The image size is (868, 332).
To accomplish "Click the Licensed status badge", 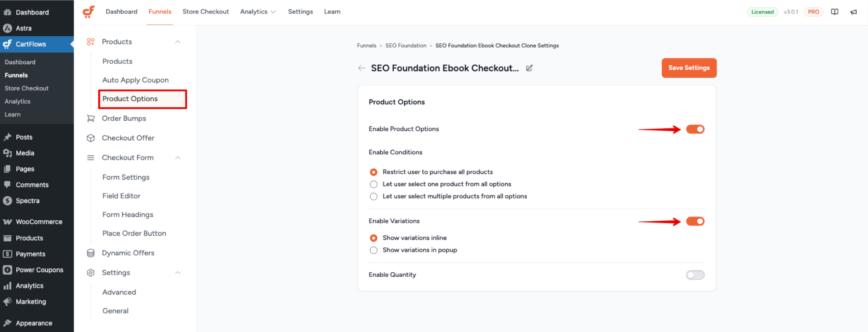I will (763, 12).
